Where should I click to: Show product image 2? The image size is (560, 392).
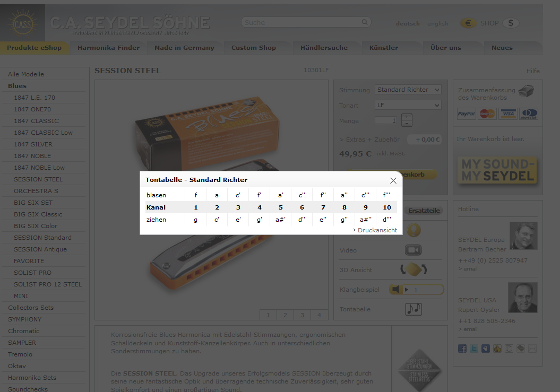coord(285,315)
